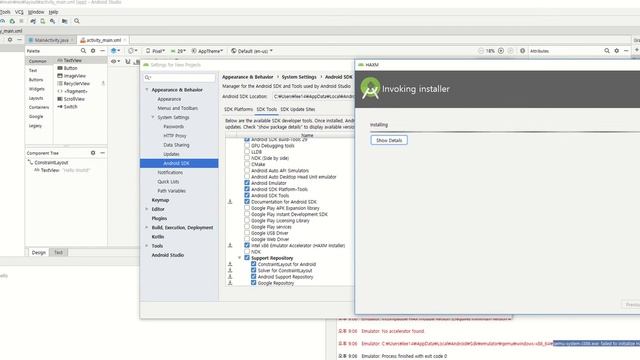Viewport: 640px width, 360px height.
Task: Open the Pixel device dropdown
Action: point(155,51)
